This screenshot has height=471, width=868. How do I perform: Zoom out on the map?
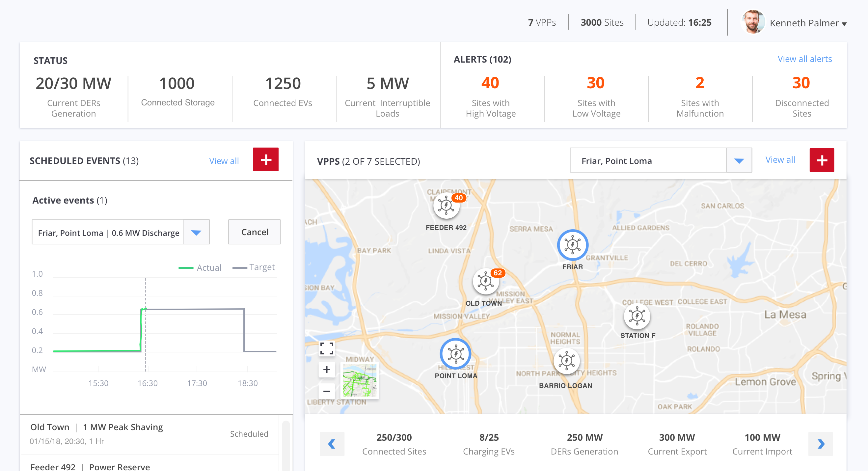pos(327,391)
